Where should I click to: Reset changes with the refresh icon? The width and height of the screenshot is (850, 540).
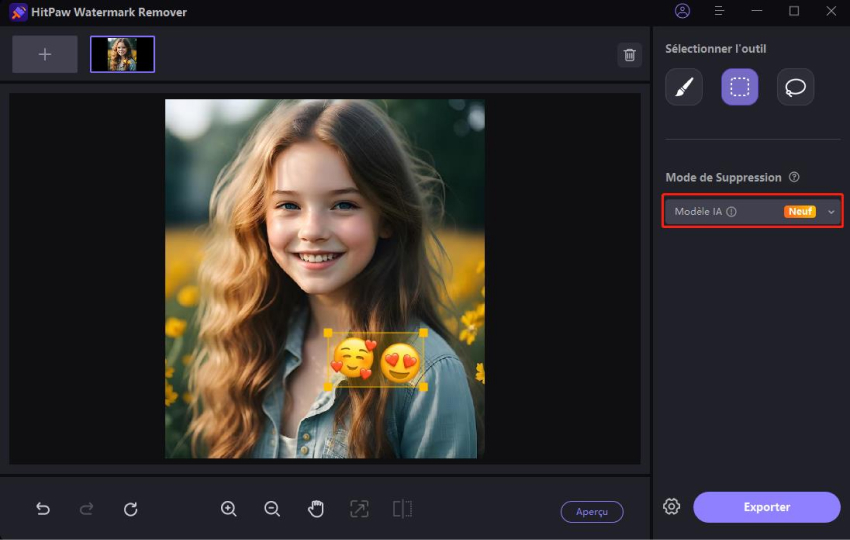131,509
